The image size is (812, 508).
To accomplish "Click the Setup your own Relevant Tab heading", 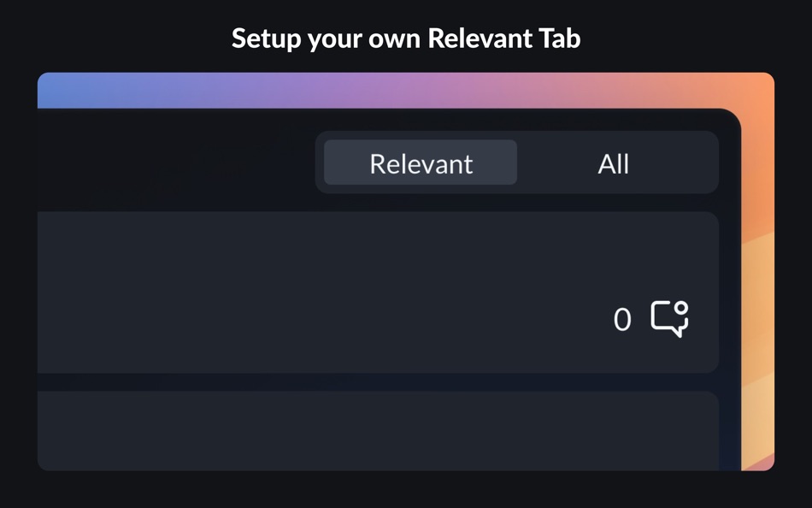I will 405,38.
